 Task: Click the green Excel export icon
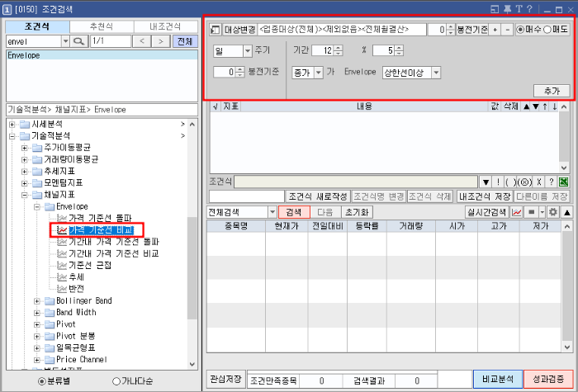tap(563, 182)
